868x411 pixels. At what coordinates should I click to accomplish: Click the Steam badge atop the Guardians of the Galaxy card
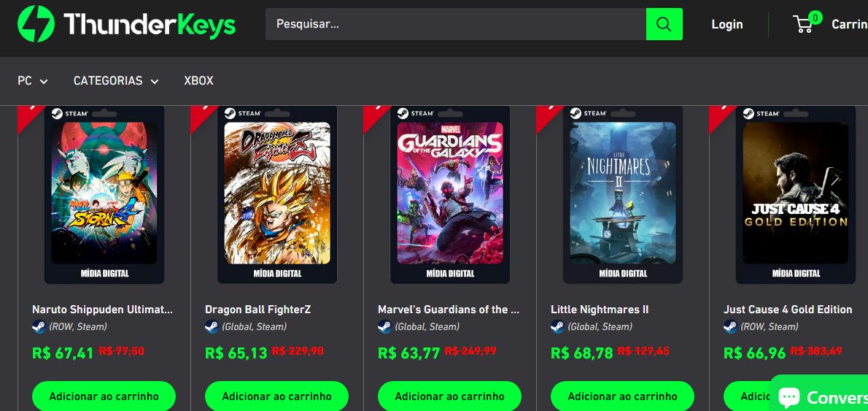(415, 114)
